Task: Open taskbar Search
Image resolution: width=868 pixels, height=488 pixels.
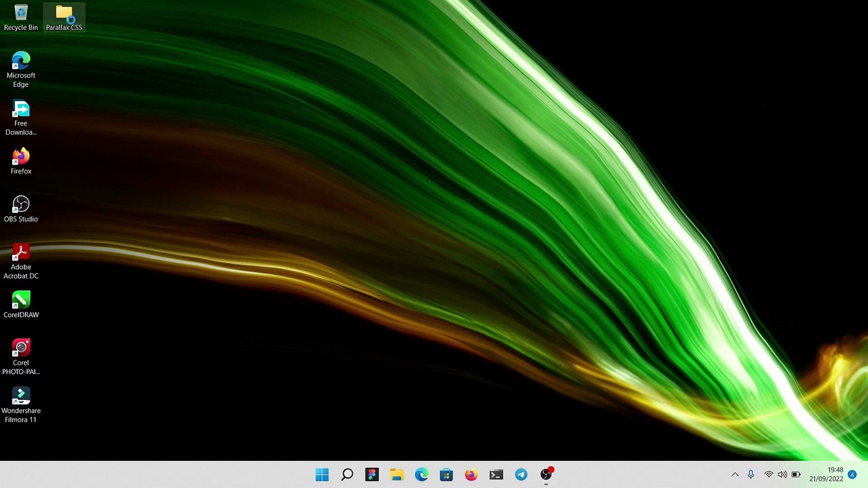Action: 347,474
